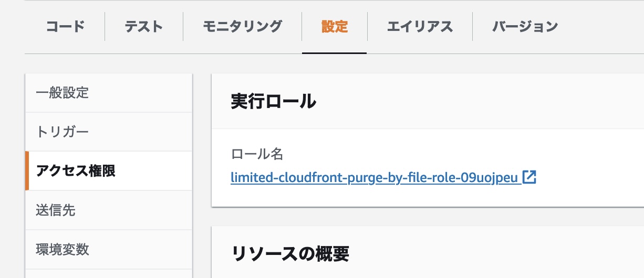
Task: Click the 実行ロール section heading
Action: click(x=273, y=101)
